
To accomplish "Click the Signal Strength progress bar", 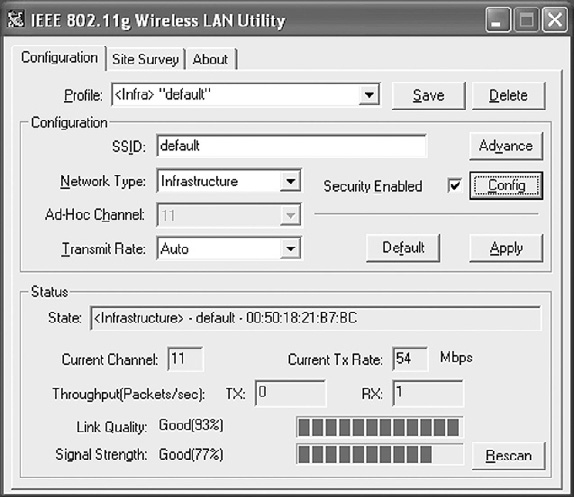I will (x=380, y=454).
